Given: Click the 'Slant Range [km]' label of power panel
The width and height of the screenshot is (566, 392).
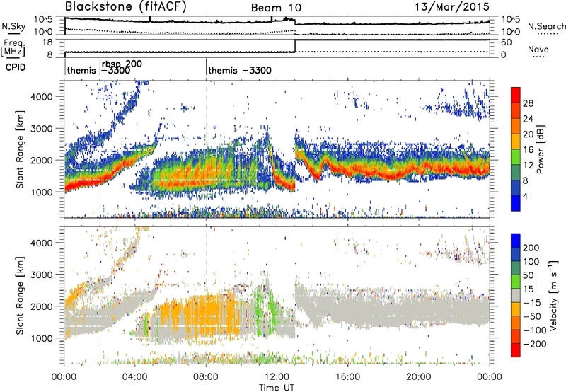Looking at the screenshot, I should pos(20,149).
